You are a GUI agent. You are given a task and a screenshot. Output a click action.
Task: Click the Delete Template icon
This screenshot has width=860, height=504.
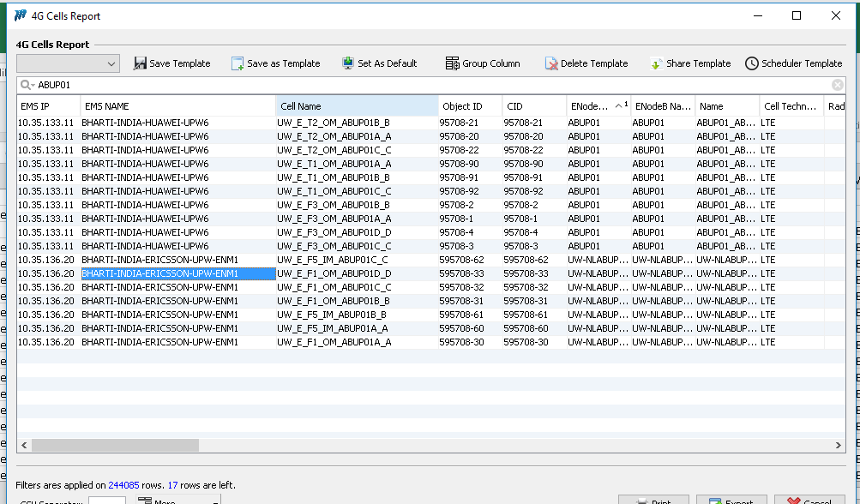[551, 63]
